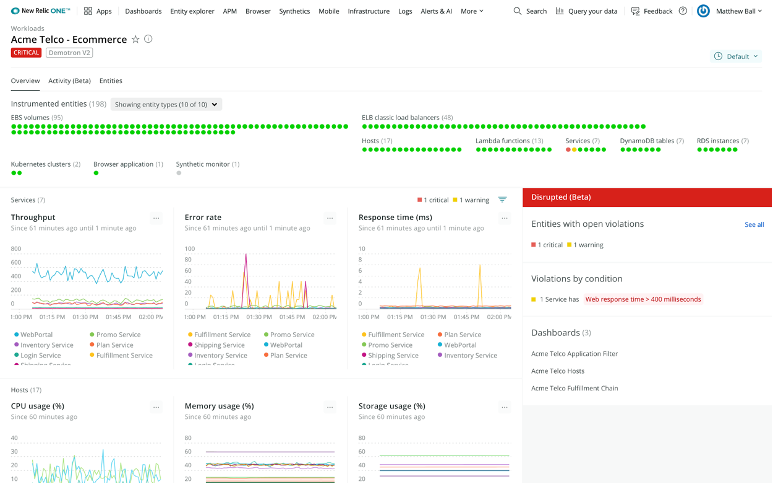Click the Feedback speech icon
Screen dimensions: 772x483
[x=635, y=11]
